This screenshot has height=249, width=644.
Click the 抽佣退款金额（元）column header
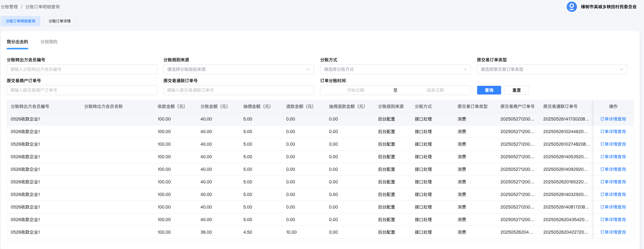[x=347, y=106]
